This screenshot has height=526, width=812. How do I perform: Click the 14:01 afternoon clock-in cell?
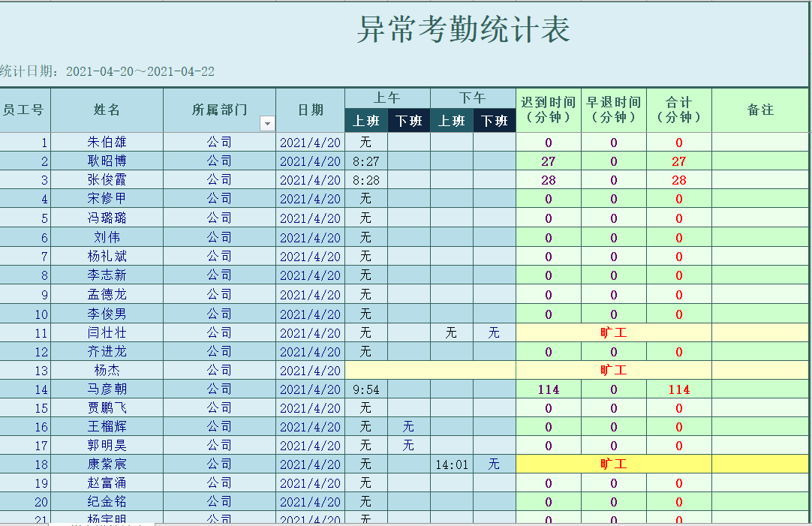(x=452, y=464)
